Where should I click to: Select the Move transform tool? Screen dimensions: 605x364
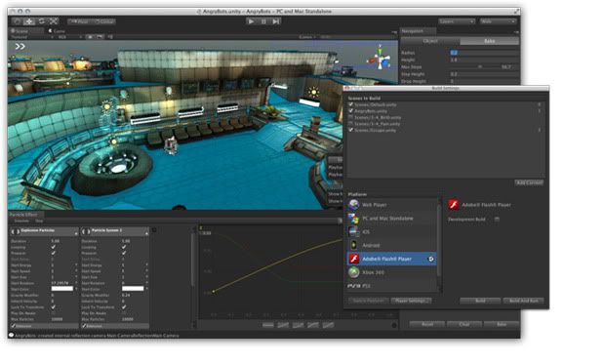[x=29, y=21]
